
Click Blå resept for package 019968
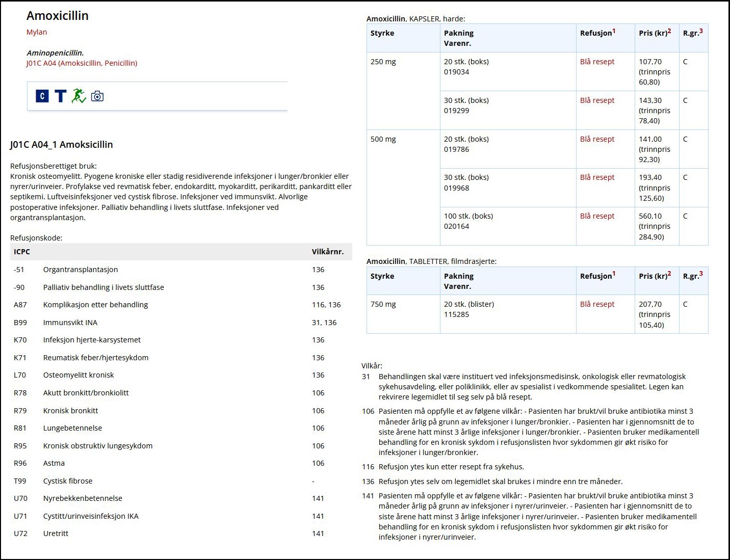597,177
